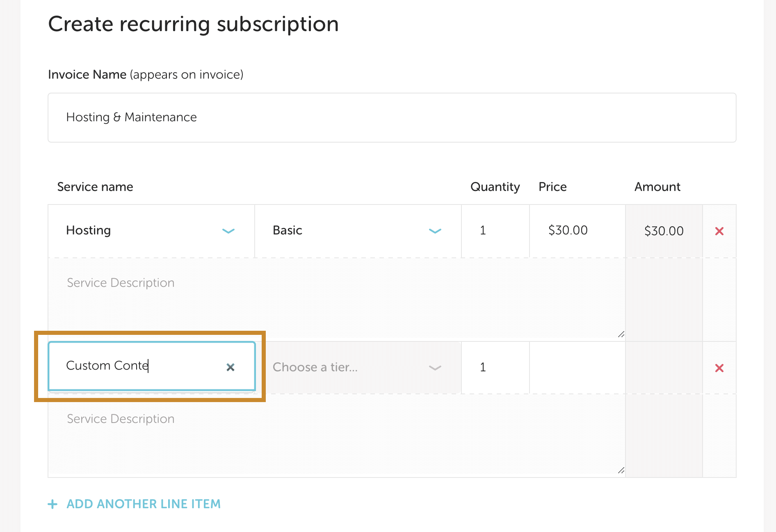Clear the Custom Conte service name text
Screen dimensions: 776x532
point(231,367)
